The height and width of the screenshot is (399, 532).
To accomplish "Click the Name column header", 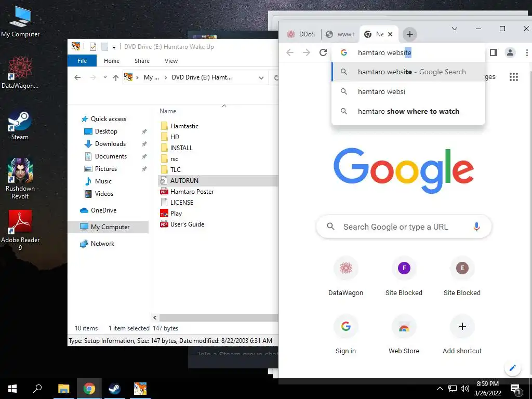I will coord(168,111).
